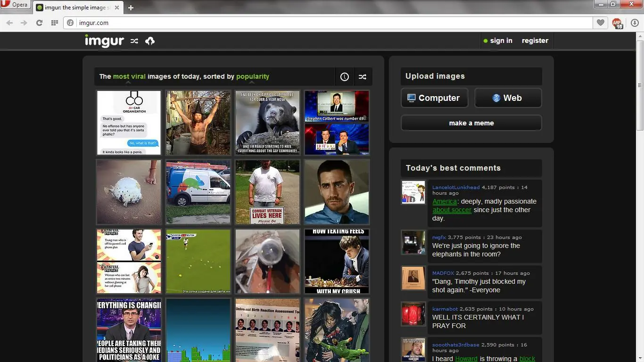Bookmark page with the heart icon
The image size is (644, 362).
click(600, 23)
